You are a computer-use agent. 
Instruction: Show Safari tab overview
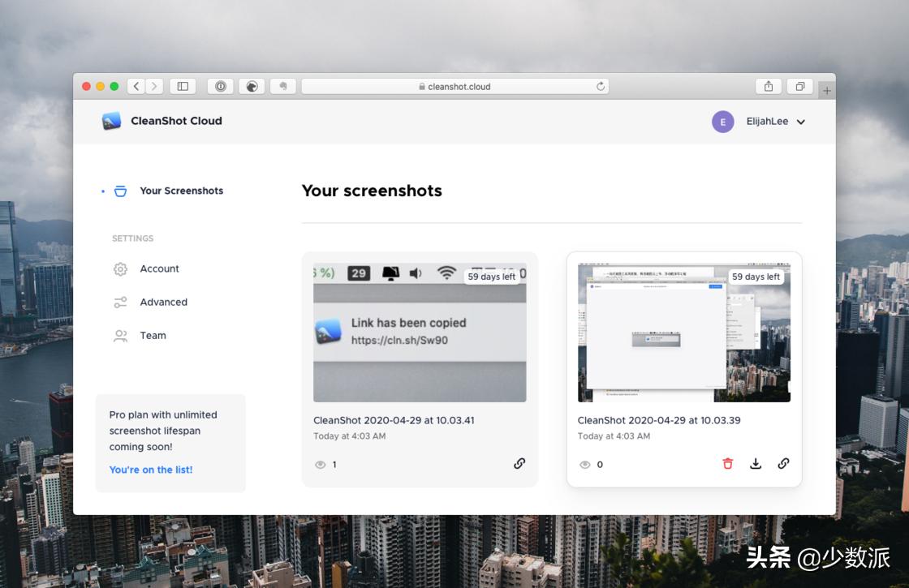799,87
